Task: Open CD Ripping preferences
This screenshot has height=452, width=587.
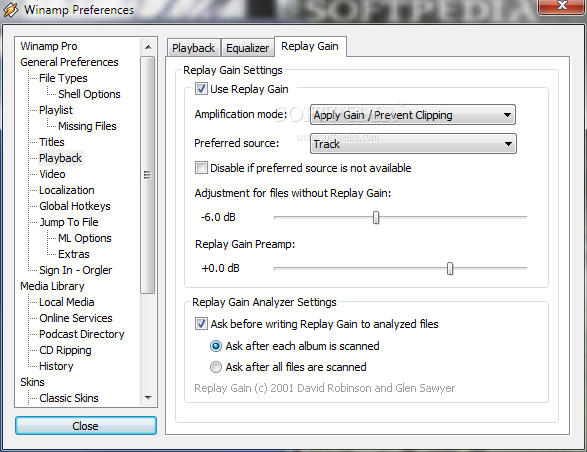Action: pos(65,350)
